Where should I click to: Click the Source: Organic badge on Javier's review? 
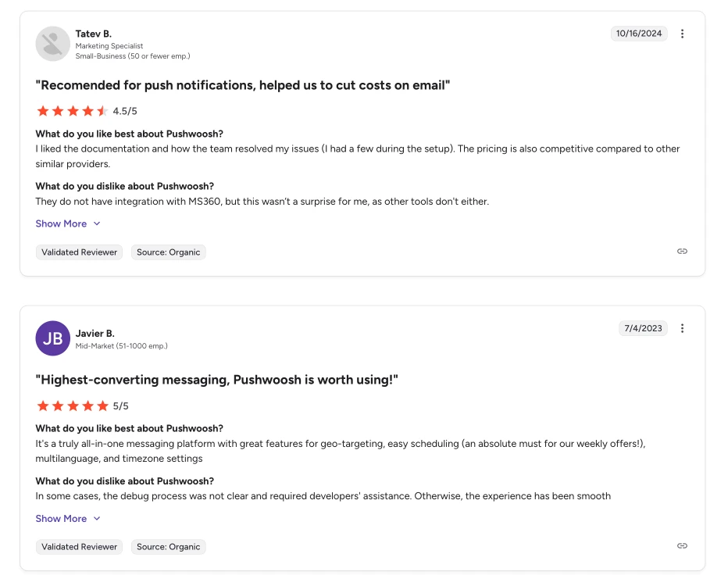168,547
